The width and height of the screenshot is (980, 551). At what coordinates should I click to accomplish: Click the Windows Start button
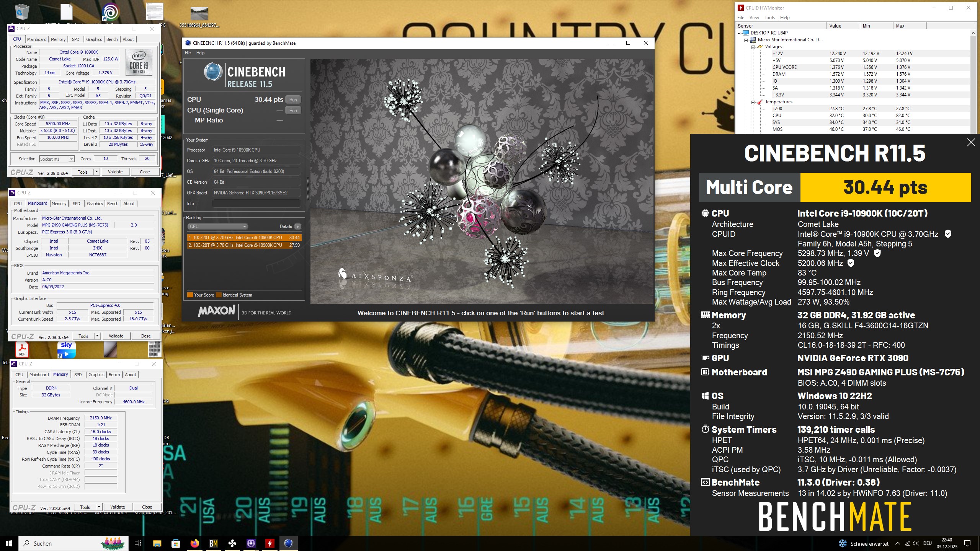[x=9, y=543]
